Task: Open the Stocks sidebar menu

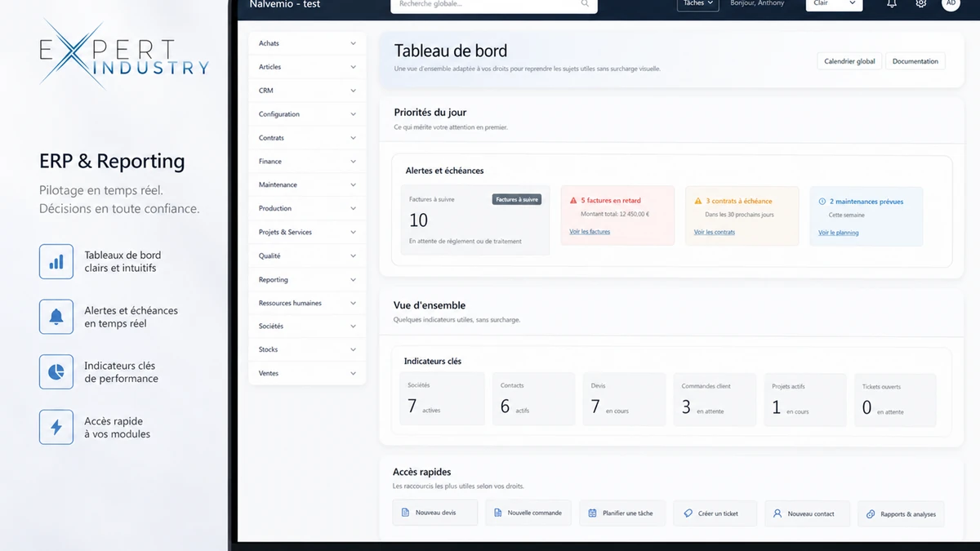Action: coord(307,349)
